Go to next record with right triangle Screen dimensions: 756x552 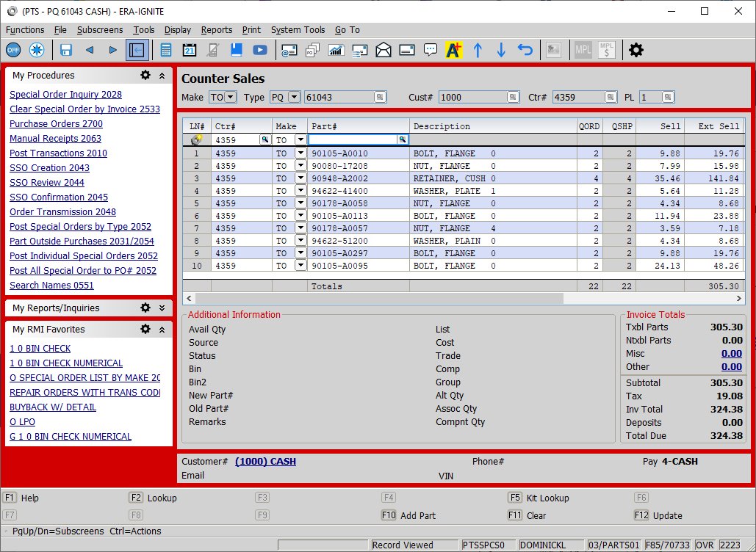(x=113, y=50)
